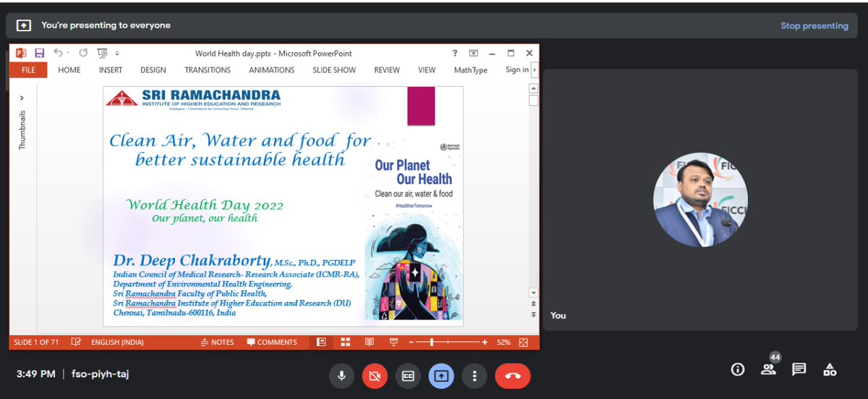The height and width of the screenshot is (399, 868).
Task: Click the presenter profile picture tile
Action: (700, 200)
